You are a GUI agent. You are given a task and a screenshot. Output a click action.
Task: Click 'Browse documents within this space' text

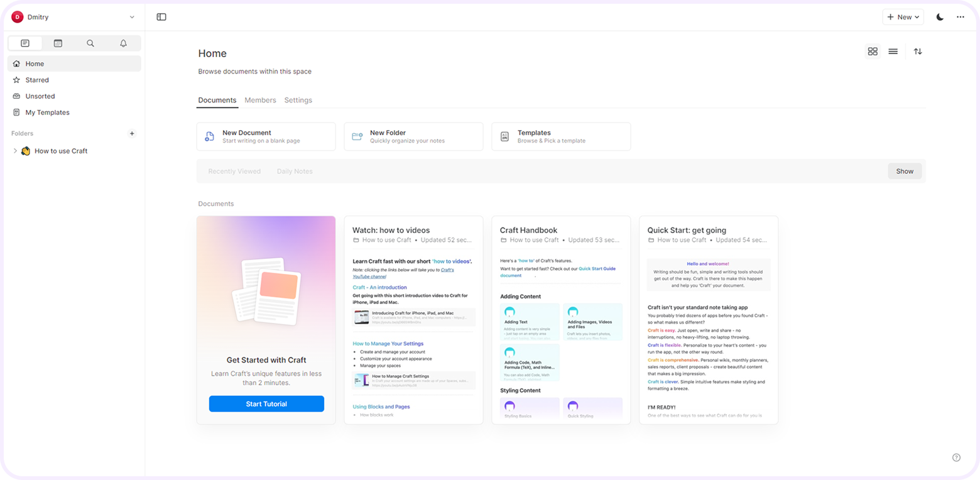point(254,72)
